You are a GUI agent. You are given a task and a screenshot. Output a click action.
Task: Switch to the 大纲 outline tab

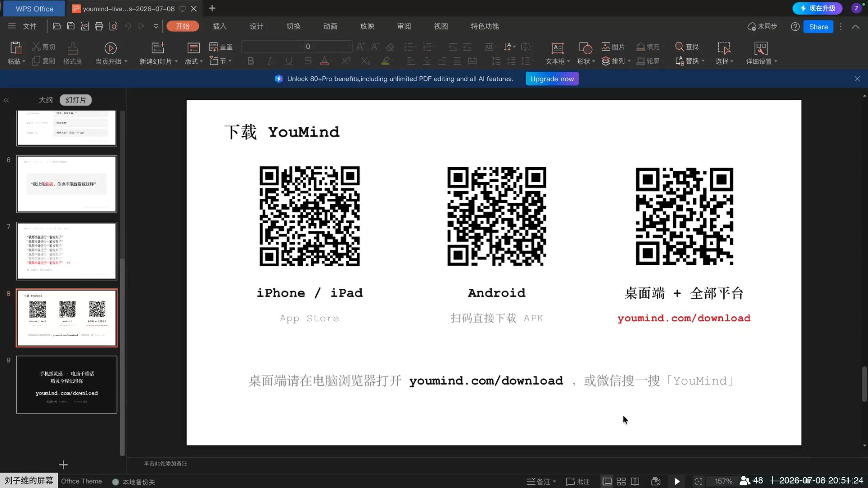pos(45,100)
